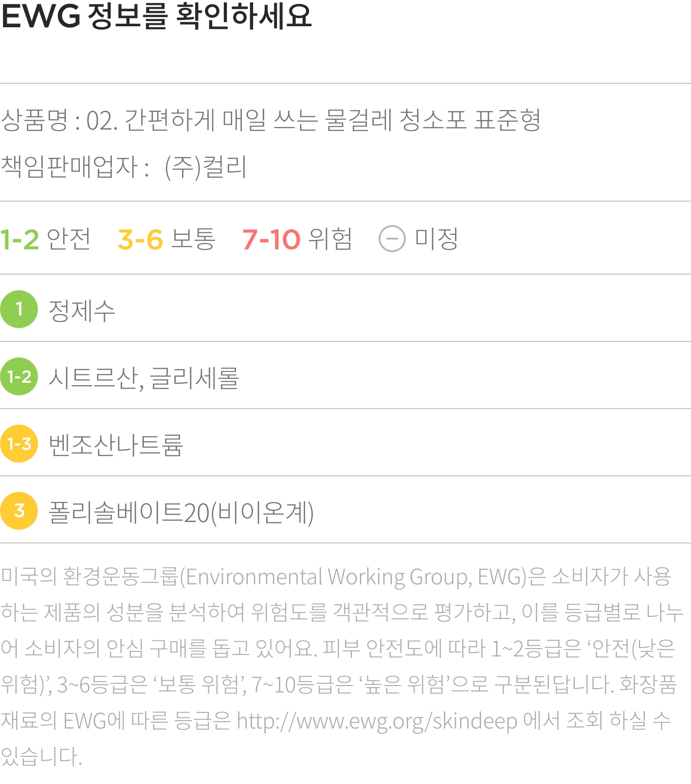
Task: Click the yellow 3-6 보통 legend
Action: 166,239
